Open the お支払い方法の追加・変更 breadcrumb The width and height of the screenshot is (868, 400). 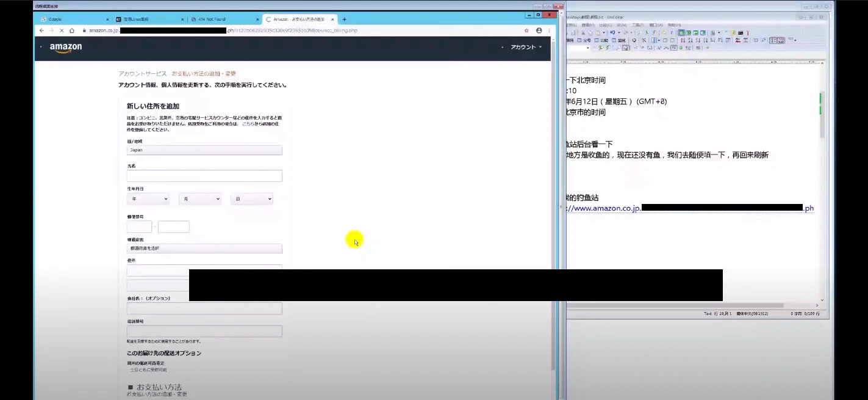point(204,73)
